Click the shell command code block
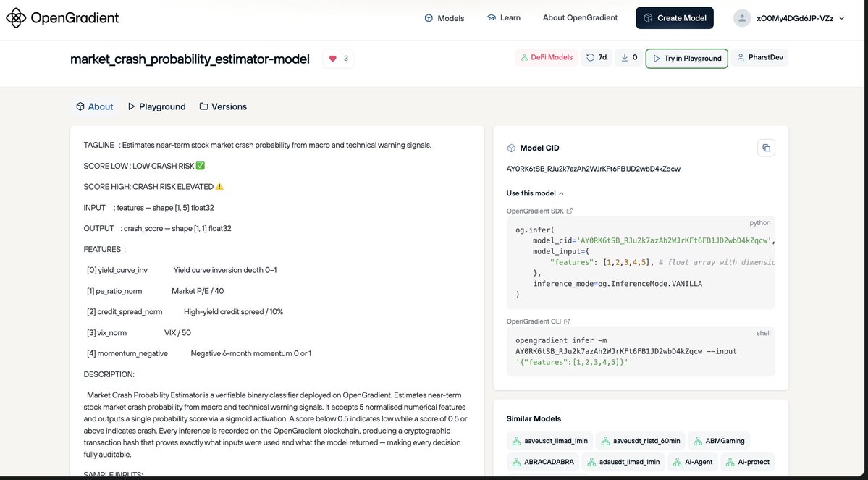 point(641,352)
